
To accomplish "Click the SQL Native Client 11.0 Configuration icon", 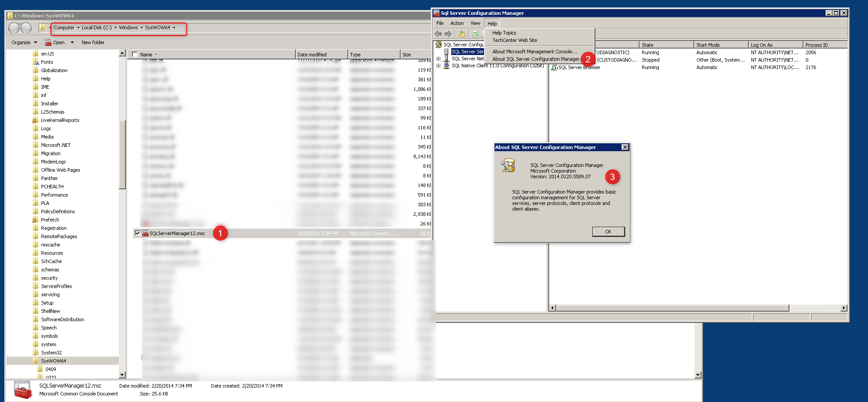I will pyautogui.click(x=446, y=66).
